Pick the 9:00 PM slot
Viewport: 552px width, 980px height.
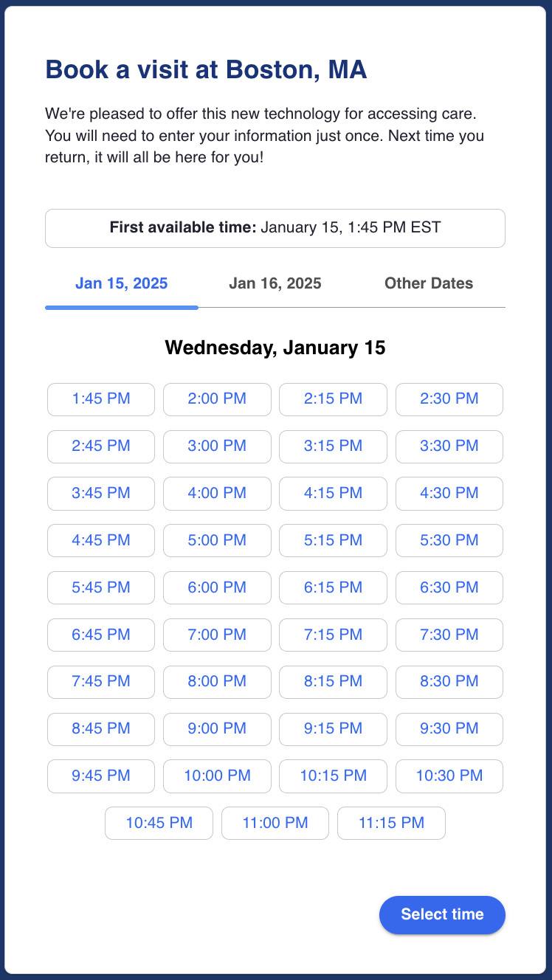[217, 729]
